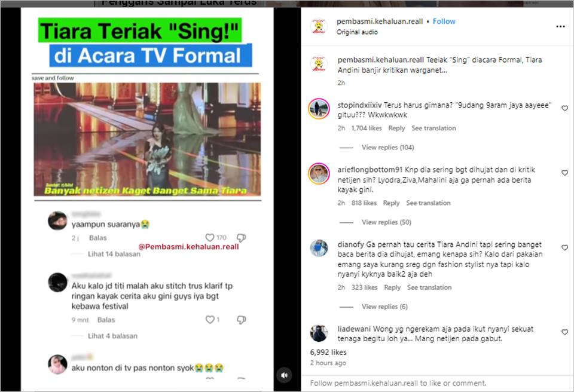Expand View replies (104)

tap(387, 147)
